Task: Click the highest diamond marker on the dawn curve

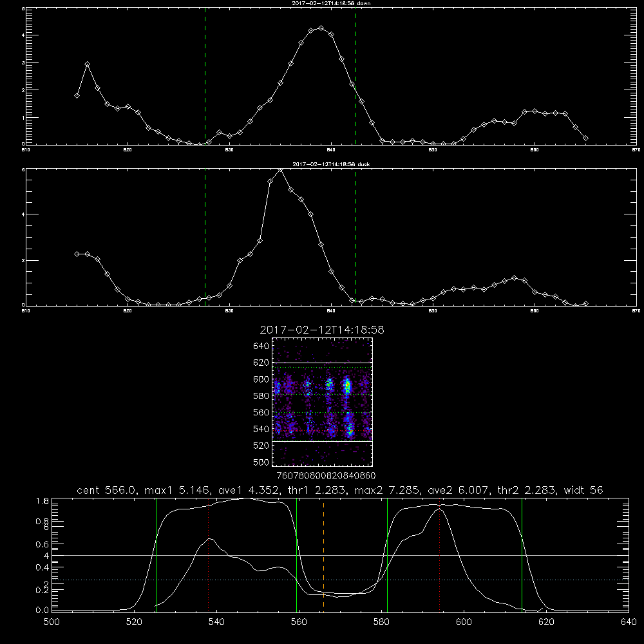Action: click(x=321, y=28)
